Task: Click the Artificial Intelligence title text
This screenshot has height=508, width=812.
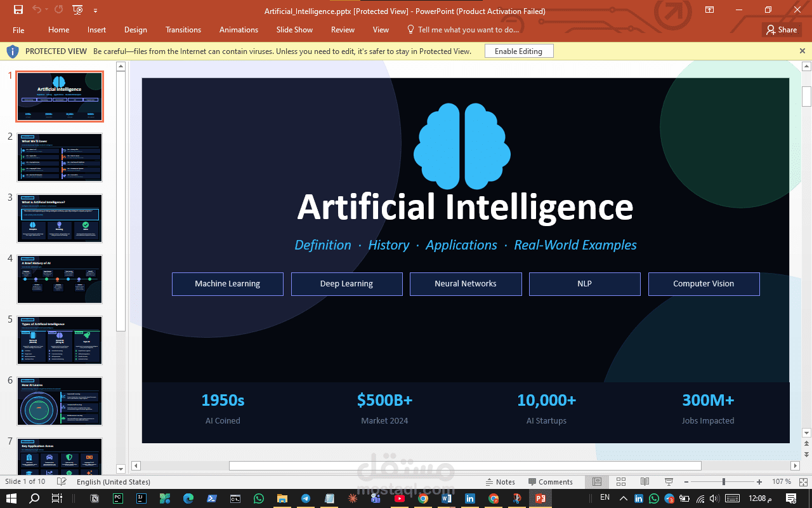Action: [466, 207]
